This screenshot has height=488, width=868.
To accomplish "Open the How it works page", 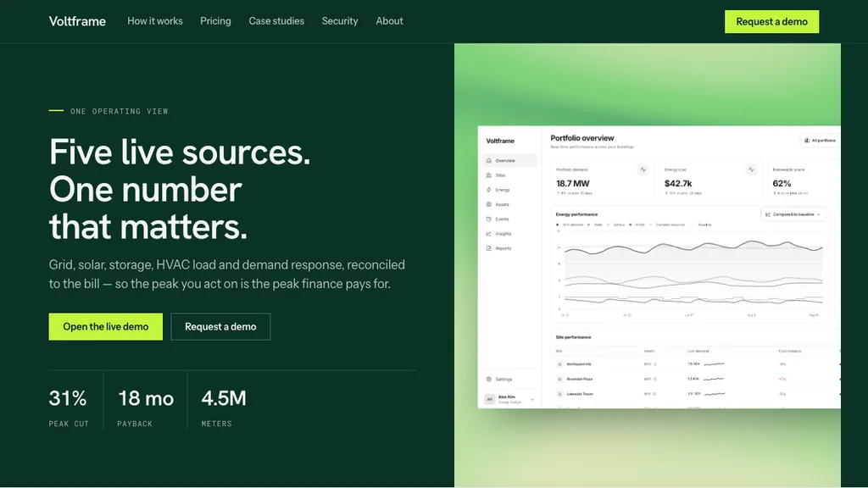I will tap(155, 21).
